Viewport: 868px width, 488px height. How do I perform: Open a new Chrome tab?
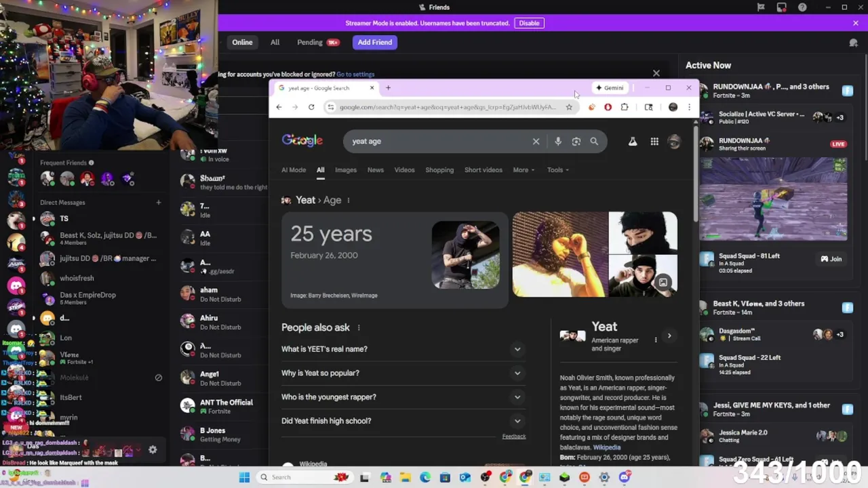pyautogui.click(x=388, y=87)
